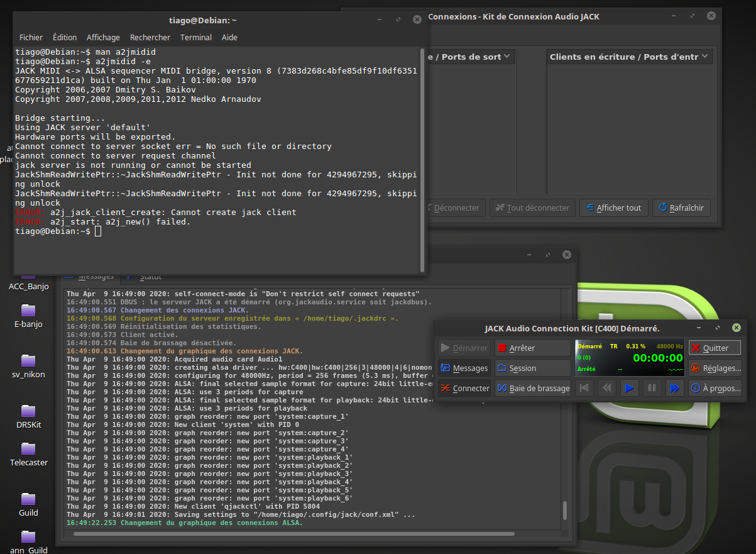Open the Messages window in QjackCtl

pos(463,368)
